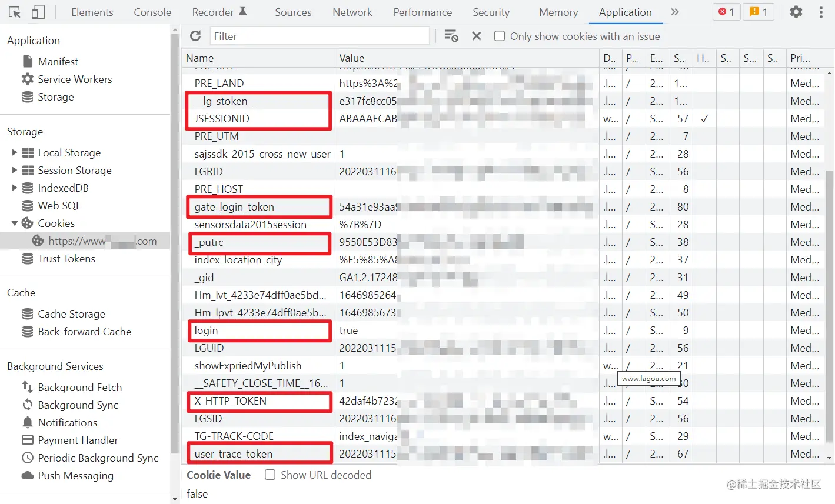Delete selected cookie with the X icon
Screen dimensions: 835x504
[477, 36]
